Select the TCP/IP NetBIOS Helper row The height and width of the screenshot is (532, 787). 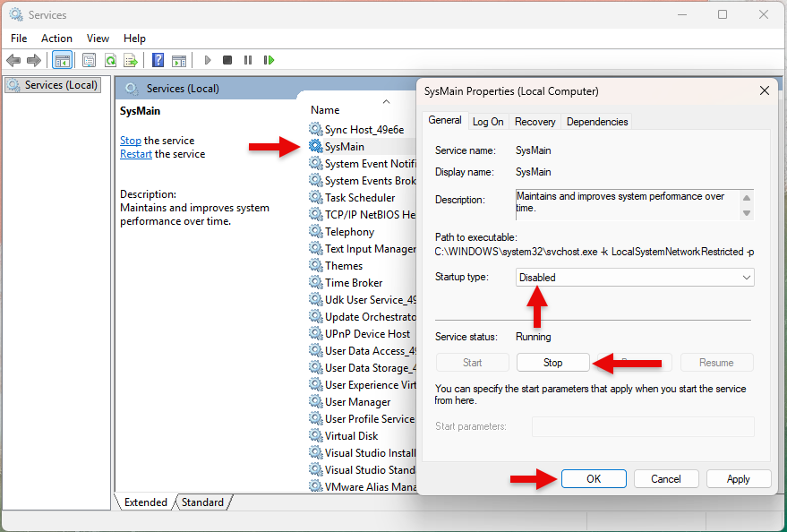[363, 215]
